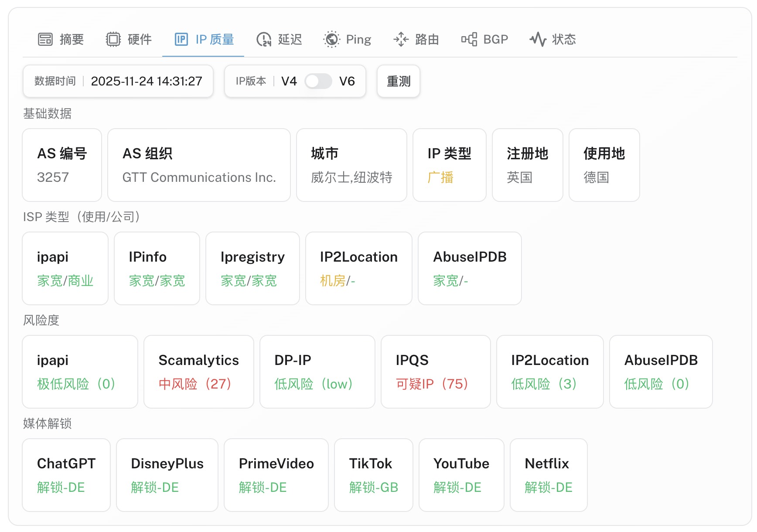The image size is (757, 532).
Task: Select the V4 label option
Action: click(x=289, y=81)
